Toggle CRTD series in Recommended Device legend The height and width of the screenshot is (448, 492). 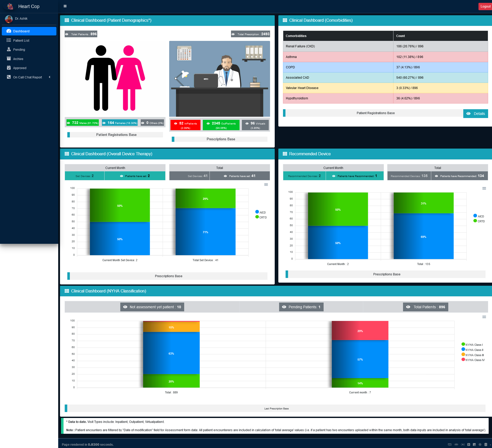tap(479, 221)
